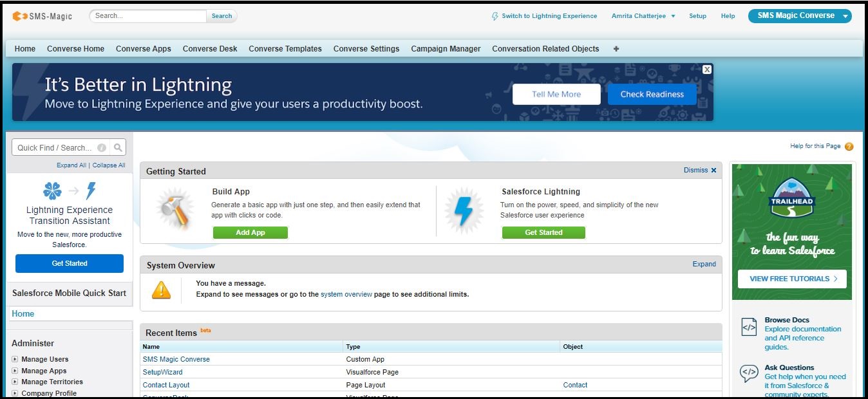Close the Lightning banner with the X
Screen dimensions: 868x399
point(707,70)
